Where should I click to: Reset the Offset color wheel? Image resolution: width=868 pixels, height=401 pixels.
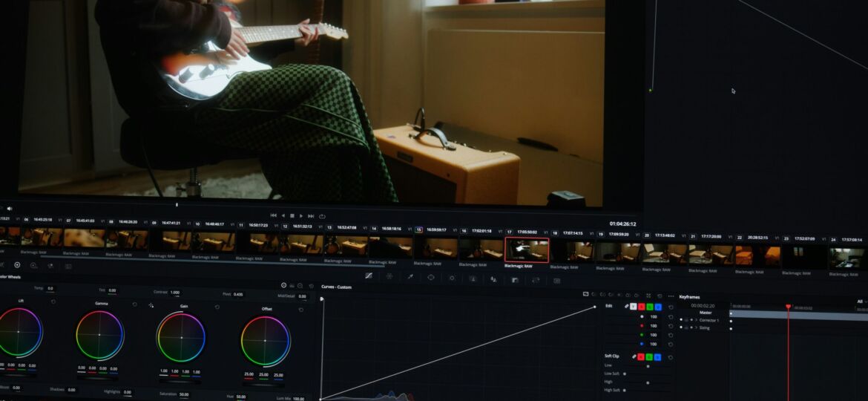coord(301,309)
